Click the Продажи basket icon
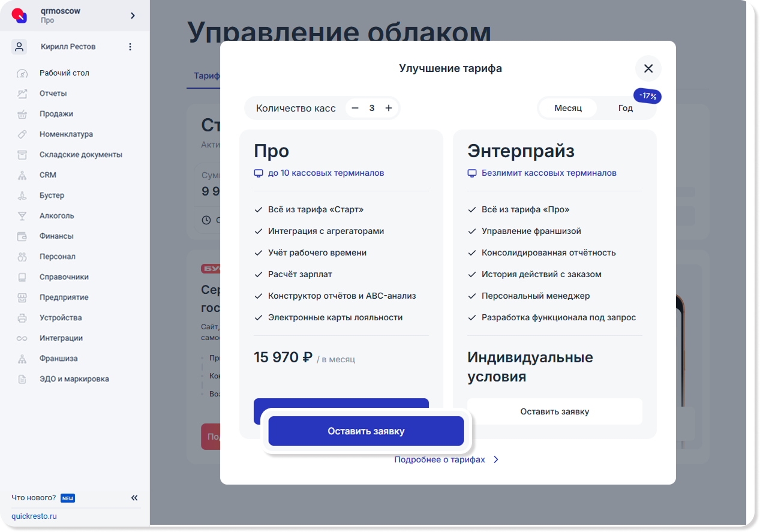The height and width of the screenshot is (532, 760). [22, 114]
